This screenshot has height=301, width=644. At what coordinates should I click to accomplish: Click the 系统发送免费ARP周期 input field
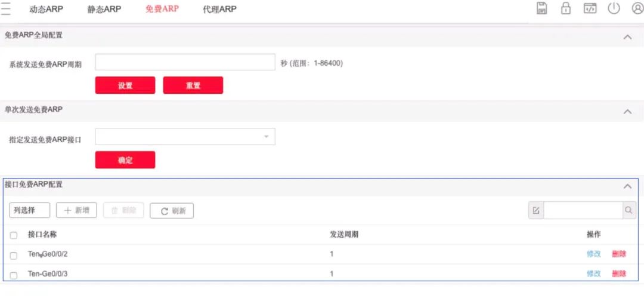tap(185, 63)
